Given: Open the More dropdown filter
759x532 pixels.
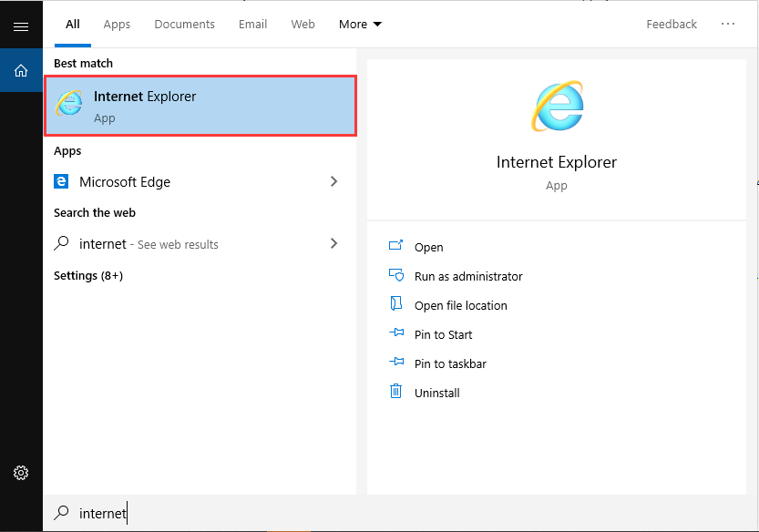Looking at the screenshot, I should coord(360,25).
